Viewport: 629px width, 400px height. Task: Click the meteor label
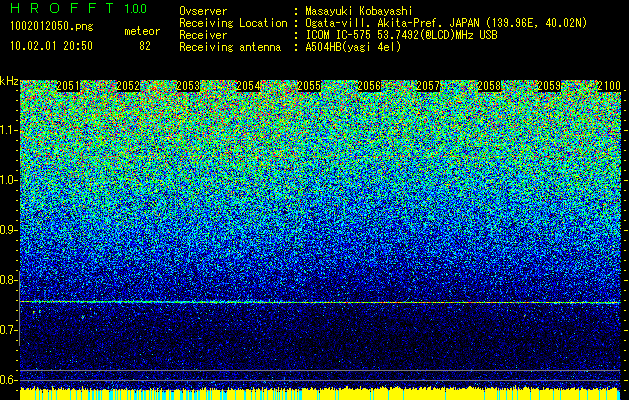pos(142,31)
